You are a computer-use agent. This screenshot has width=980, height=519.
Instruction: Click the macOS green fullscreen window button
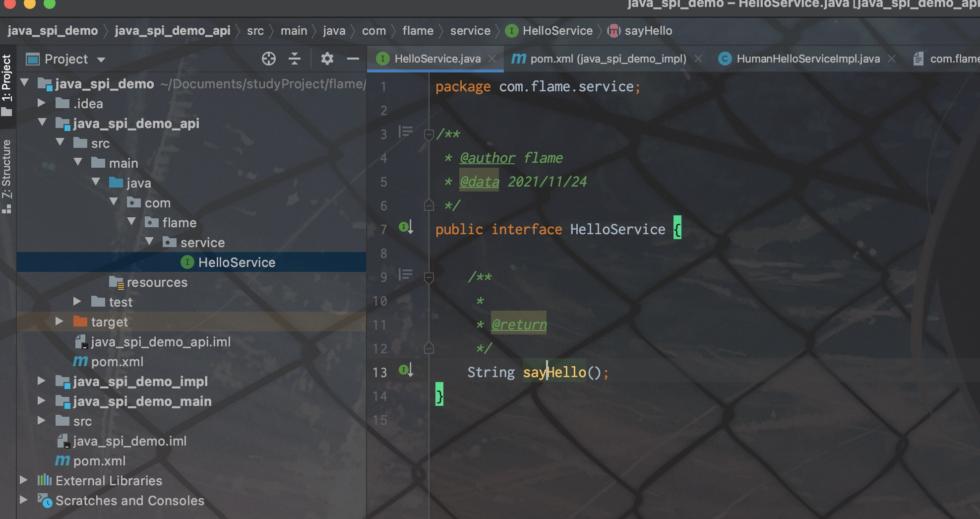click(50, 4)
